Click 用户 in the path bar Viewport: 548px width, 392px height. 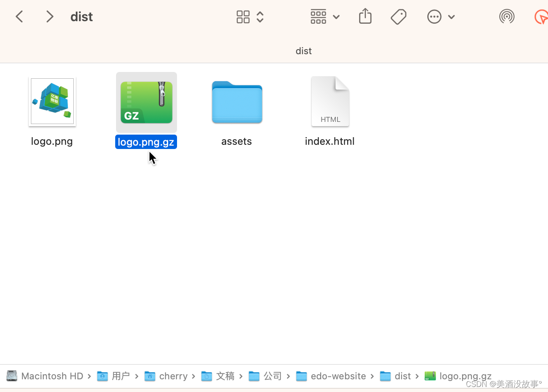(x=113, y=376)
